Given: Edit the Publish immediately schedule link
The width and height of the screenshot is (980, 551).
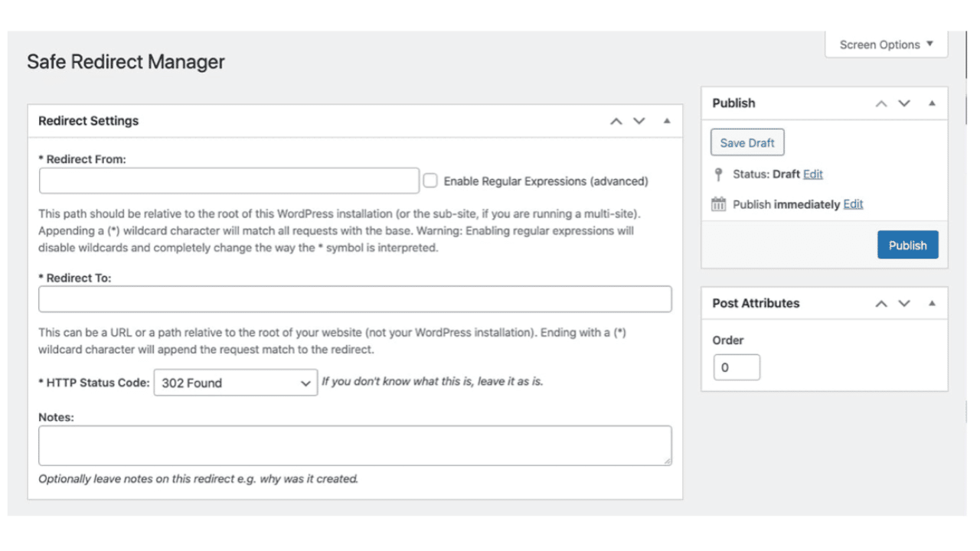Looking at the screenshot, I should pyautogui.click(x=853, y=204).
